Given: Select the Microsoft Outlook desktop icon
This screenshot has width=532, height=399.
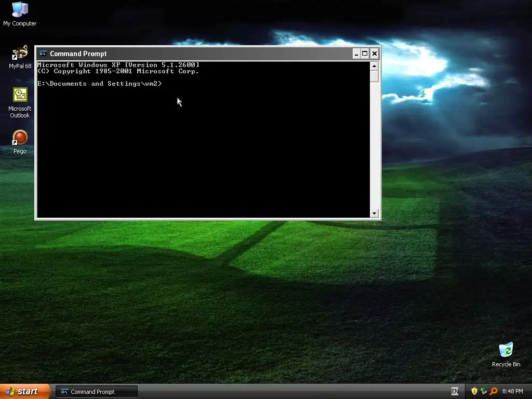Looking at the screenshot, I should point(20,103).
